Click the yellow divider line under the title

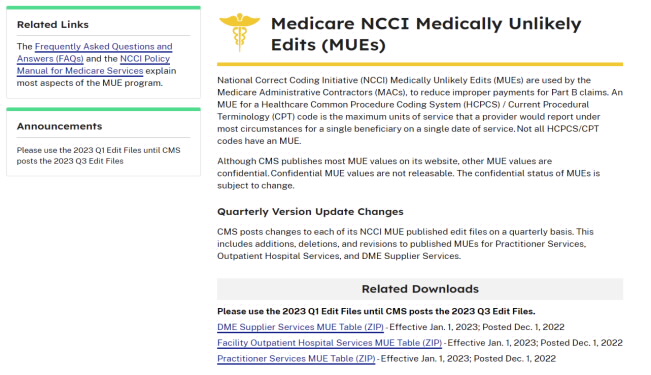[x=420, y=64]
